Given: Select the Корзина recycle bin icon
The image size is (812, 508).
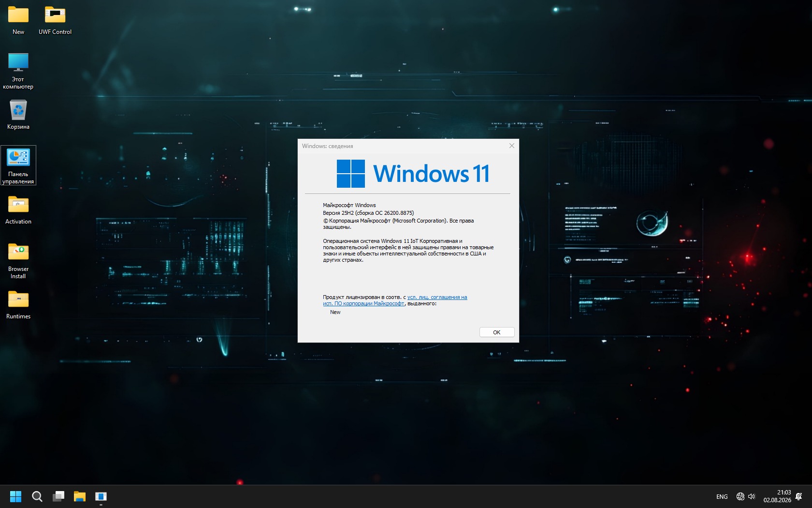Looking at the screenshot, I should (x=18, y=115).
